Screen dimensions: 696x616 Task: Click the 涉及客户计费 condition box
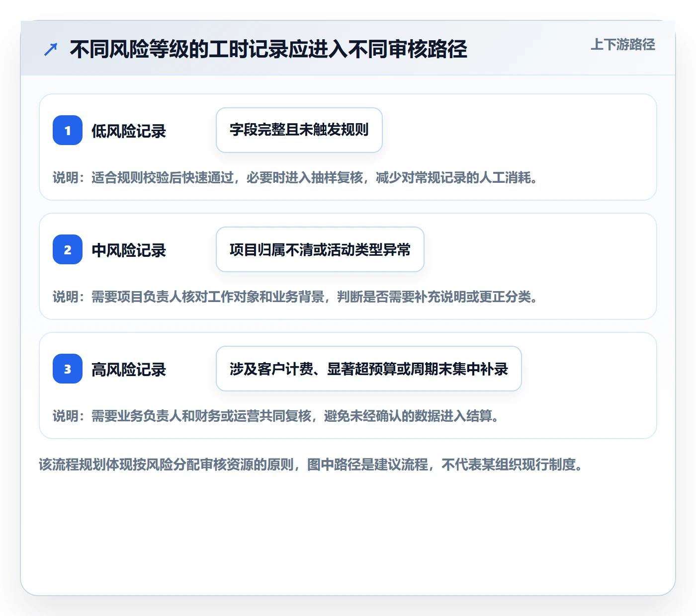tap(369, 369)
